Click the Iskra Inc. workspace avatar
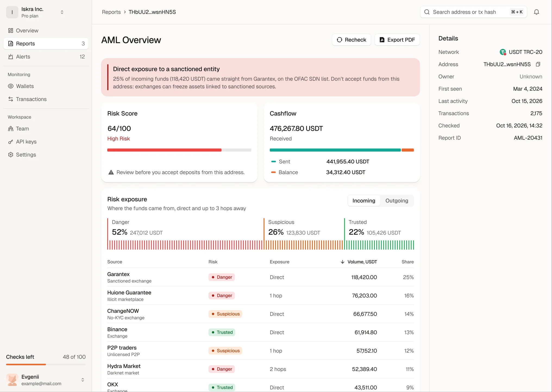552x392 pixels. [12, 12]
